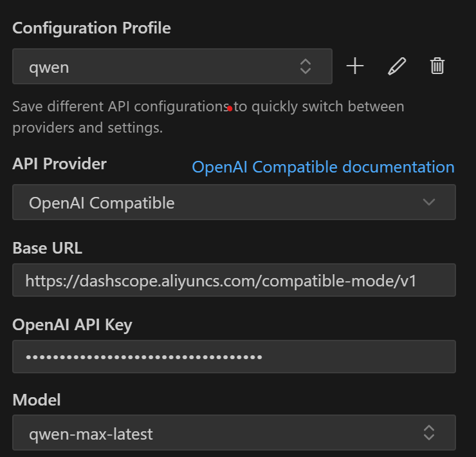476x457 pixels.
Task: Delete the qwen profile via trash icon
Action: click(x=437, y=66)
